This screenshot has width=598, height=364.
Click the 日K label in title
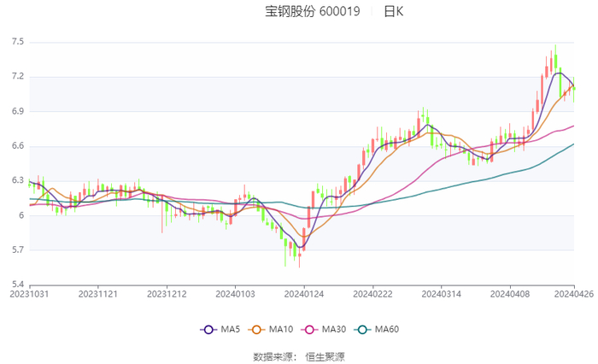point(393,11)
